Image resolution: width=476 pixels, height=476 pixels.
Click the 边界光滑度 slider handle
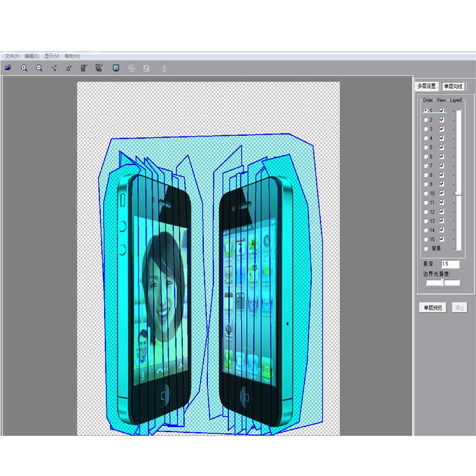pyautogui.click(x=443, y=282)
